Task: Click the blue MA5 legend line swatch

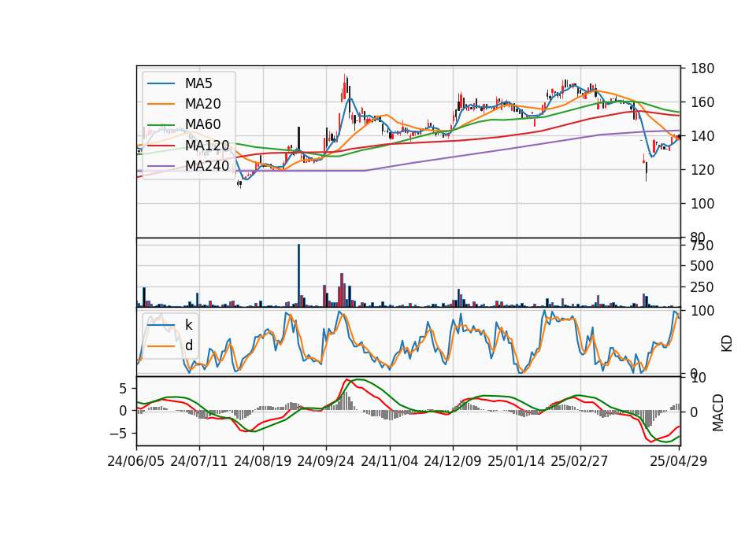Action: [x=161, y=83]
